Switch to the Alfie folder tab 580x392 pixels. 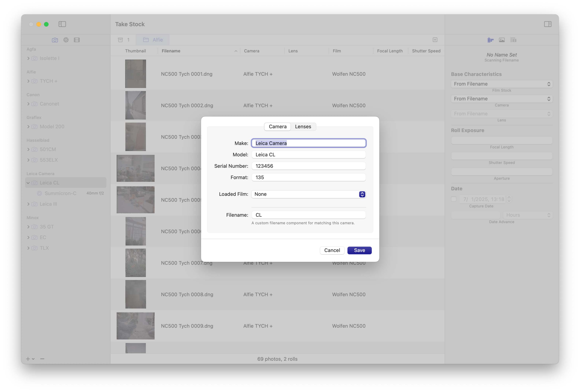click(x=153, y=40)
